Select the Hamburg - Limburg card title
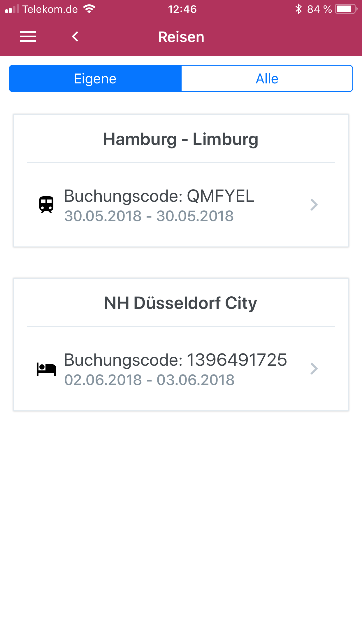 181,139
